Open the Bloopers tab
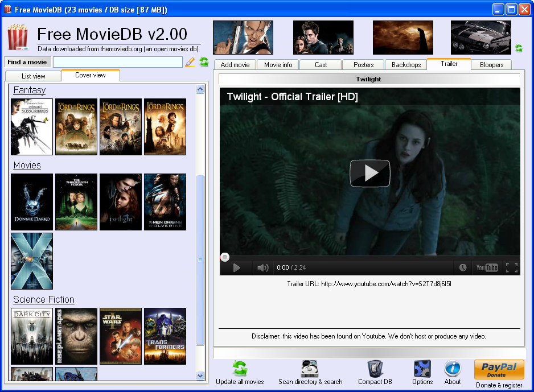Screen dimensions: 534x392 pyautogui.click(x=491, y=65)
